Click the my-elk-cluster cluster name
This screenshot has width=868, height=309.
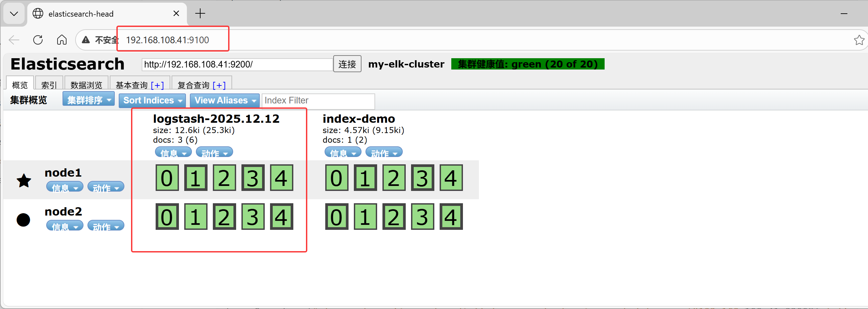pyautogui.click(x=406, y=64)
